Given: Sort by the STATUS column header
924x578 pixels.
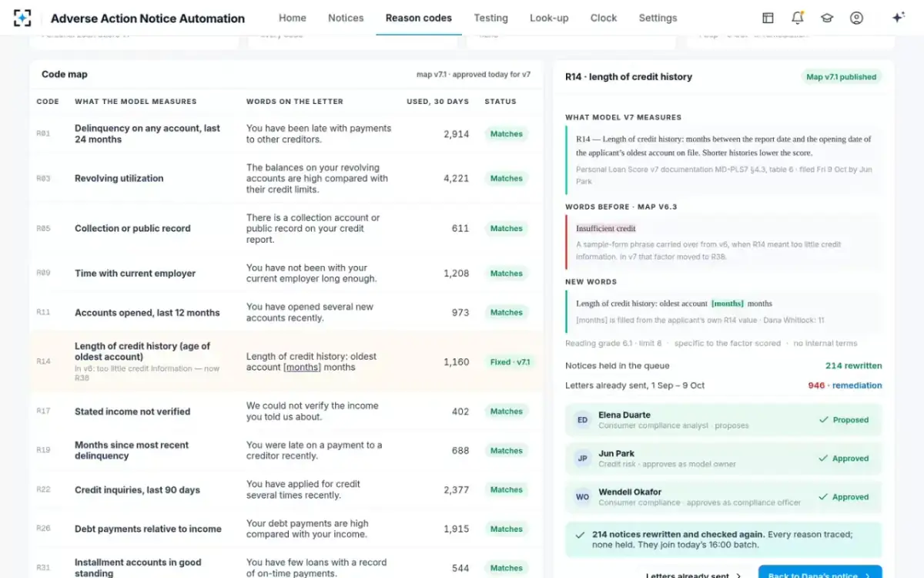Looking at the screenshot, I should [x=500, y=102].
